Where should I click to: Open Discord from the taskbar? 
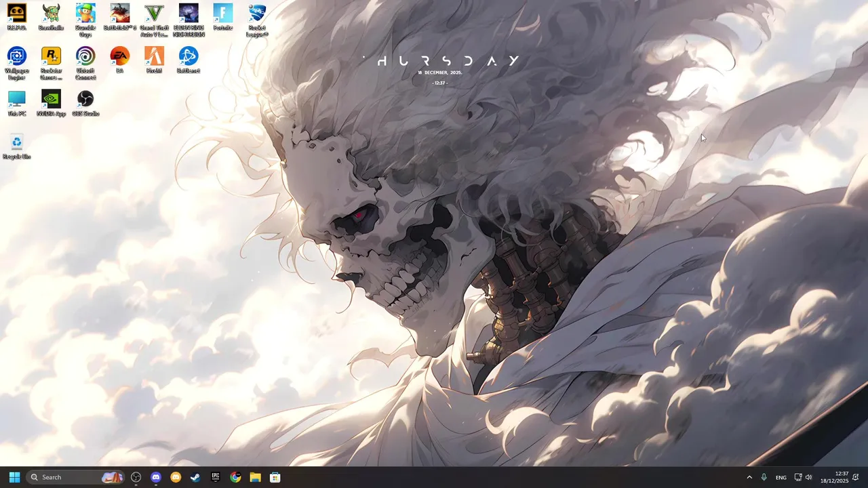point(156,477)
